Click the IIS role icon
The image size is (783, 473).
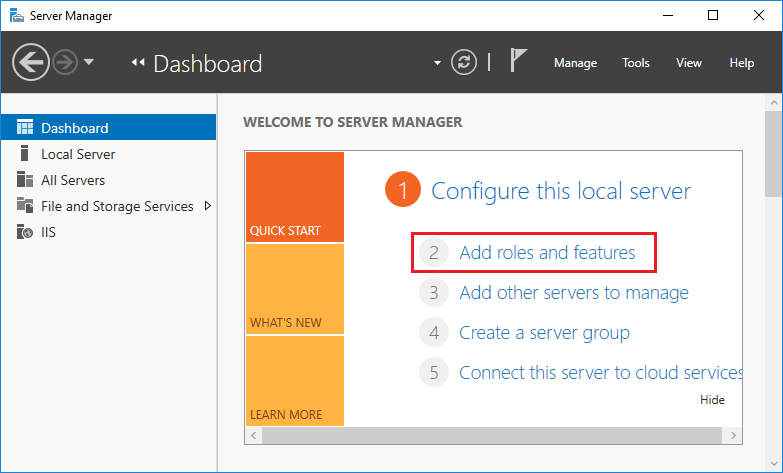click(24, 232)
